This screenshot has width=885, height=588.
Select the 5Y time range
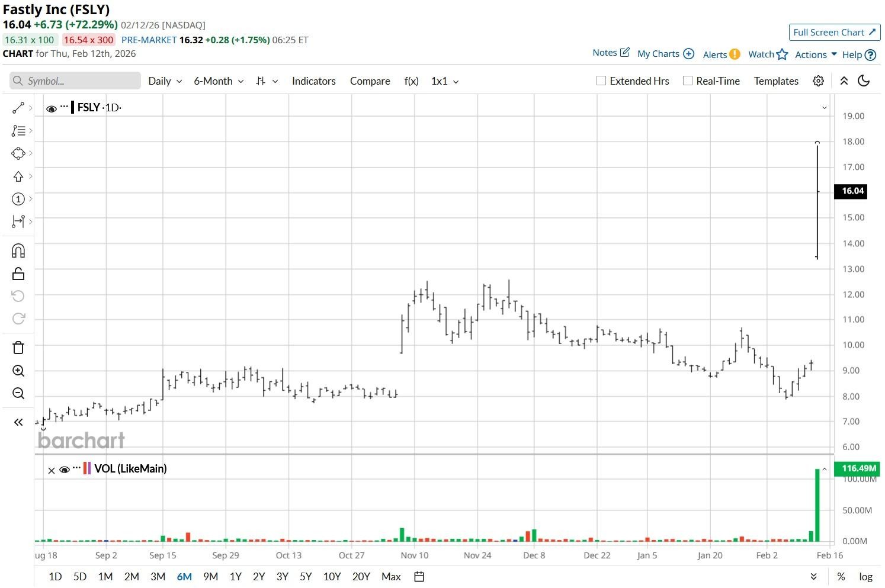coord(306,577)
